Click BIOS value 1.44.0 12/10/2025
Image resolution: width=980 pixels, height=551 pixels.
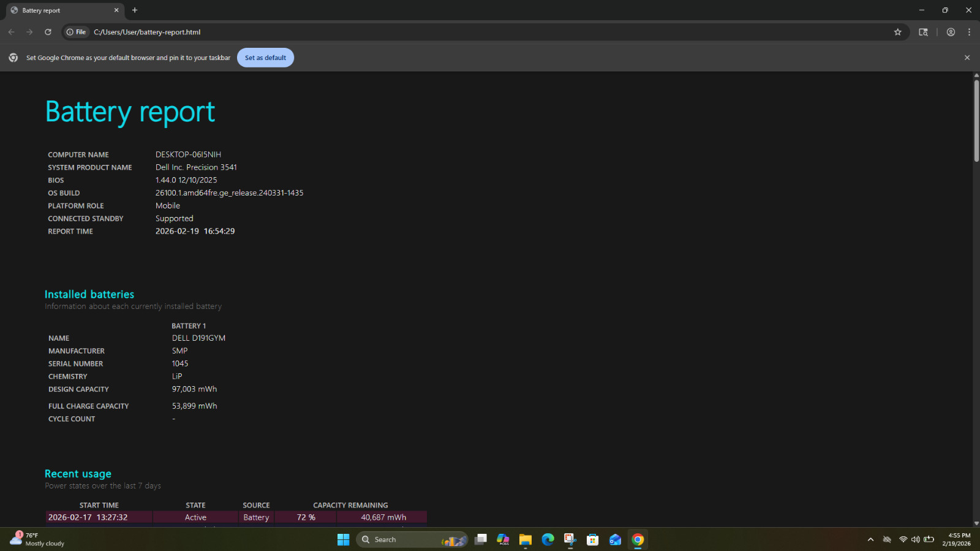pos(186,180)
